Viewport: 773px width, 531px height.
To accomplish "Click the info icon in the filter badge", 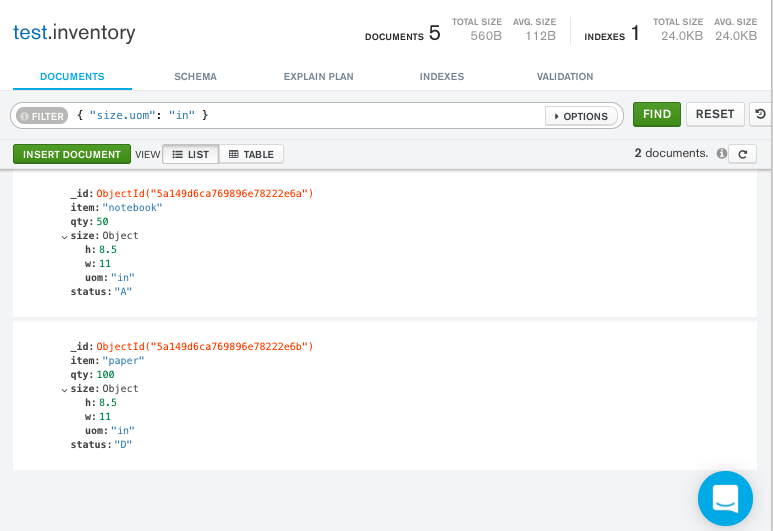I will (x=25, y=116).
